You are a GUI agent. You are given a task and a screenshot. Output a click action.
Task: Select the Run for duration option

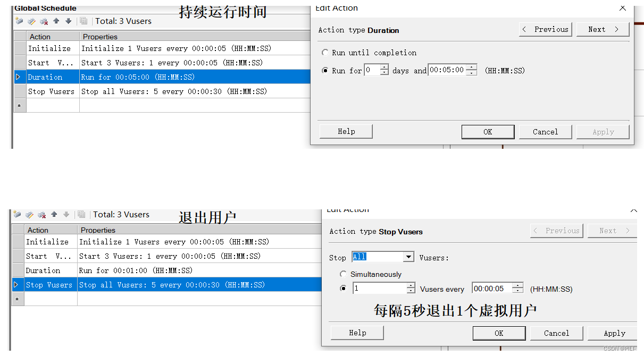click(x=324, y=70)
